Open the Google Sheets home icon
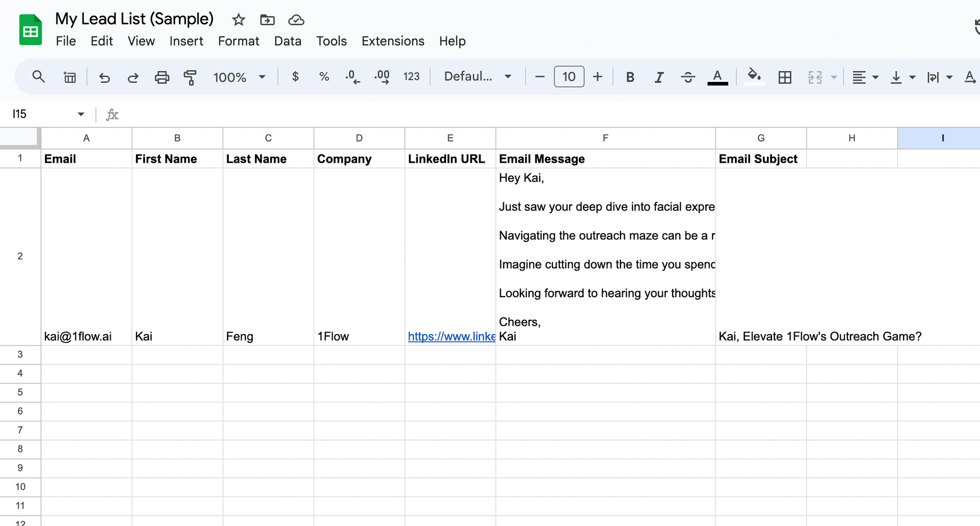The height and width of the screenshot is (526, 980). click(x=31, y=30)
